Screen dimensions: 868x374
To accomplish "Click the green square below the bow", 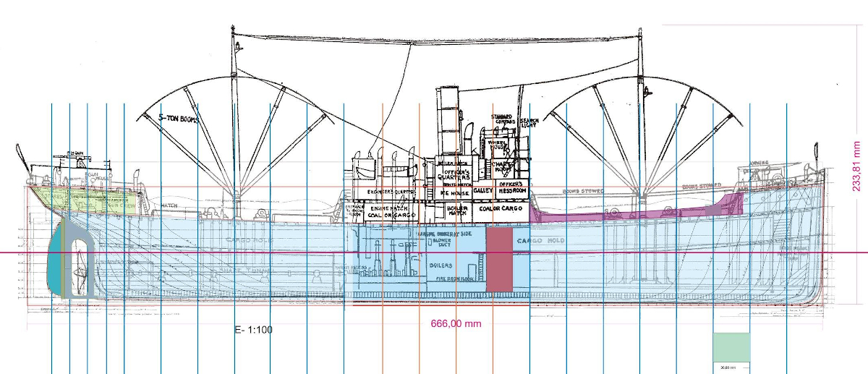I will click(x=733, y=346).
